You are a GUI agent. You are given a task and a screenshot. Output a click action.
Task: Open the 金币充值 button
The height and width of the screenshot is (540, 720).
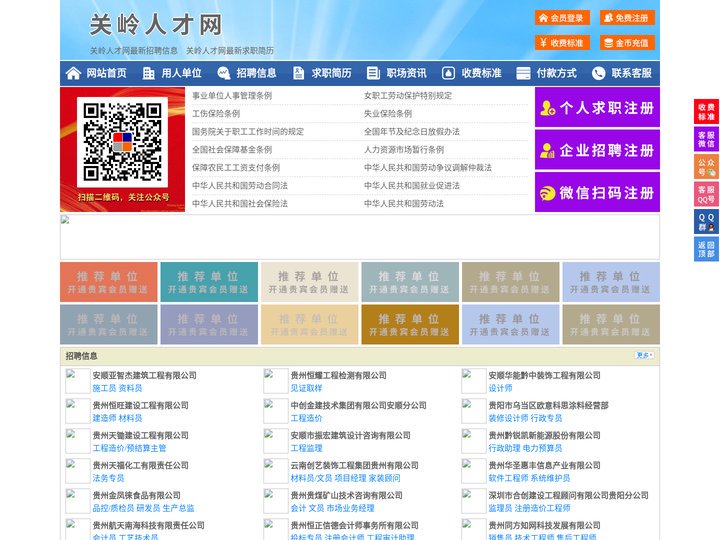pos(627,43)
